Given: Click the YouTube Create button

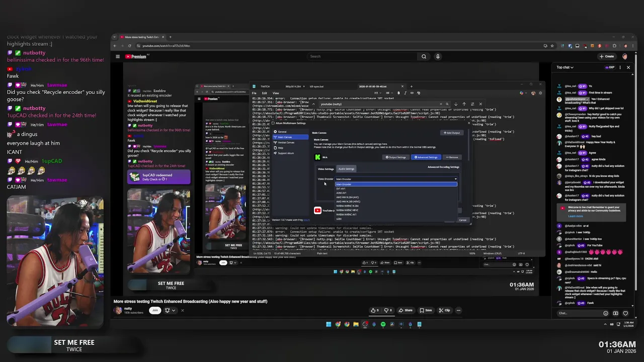Looking at the screenshot, I should coord(607,56).
